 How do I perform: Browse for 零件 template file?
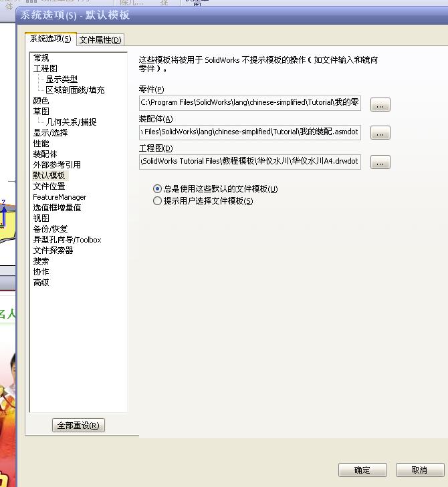pyautogui.click(x=380, y=104)
